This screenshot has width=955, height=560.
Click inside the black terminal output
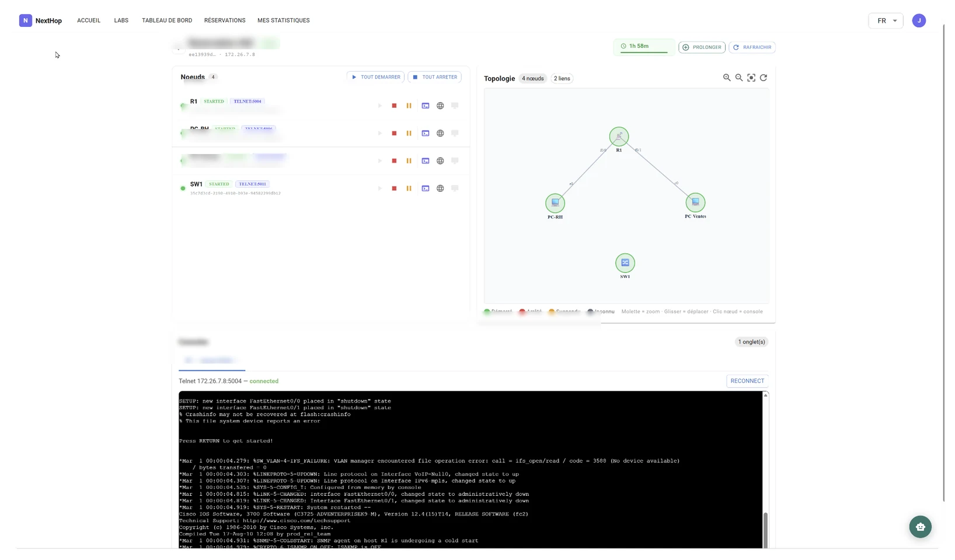(470, 470)
